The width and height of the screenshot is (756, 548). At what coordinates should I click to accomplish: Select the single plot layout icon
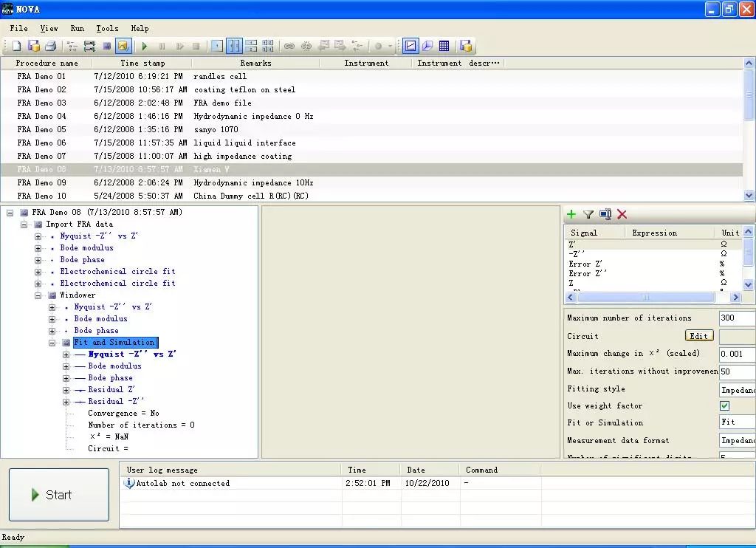tap(217, 46)
